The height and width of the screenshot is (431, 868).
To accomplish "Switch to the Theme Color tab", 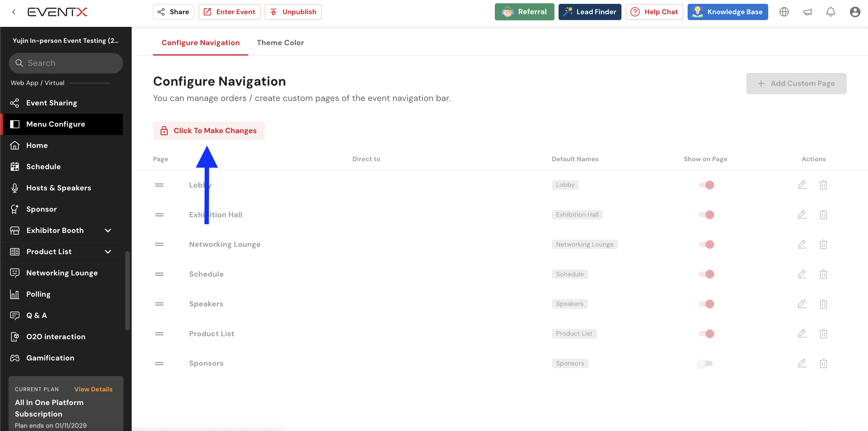I will (x=280, y=43).
